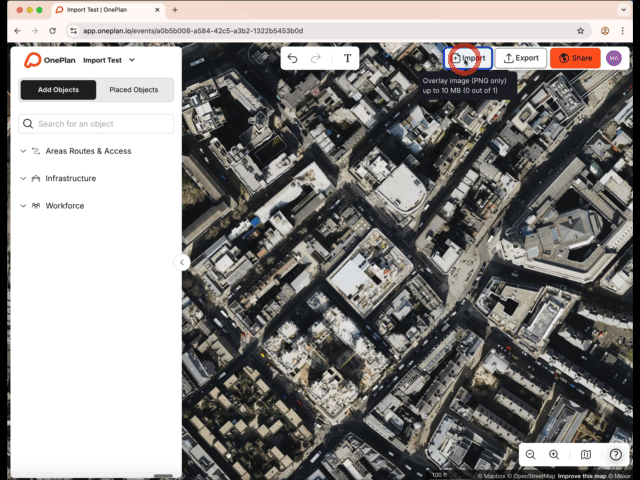Click the Redo arrow icon
This screenshot has height=480, width=640.
(x=316, y=58)
